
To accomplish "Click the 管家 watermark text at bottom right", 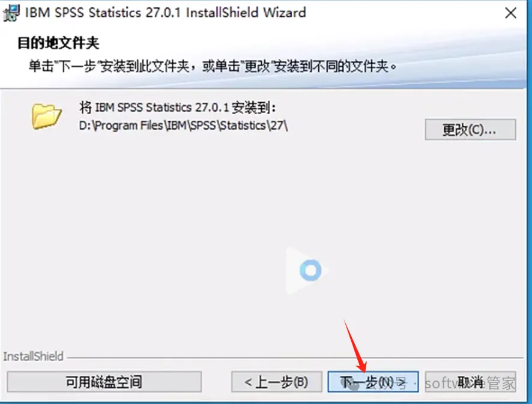I will (501, 384).
